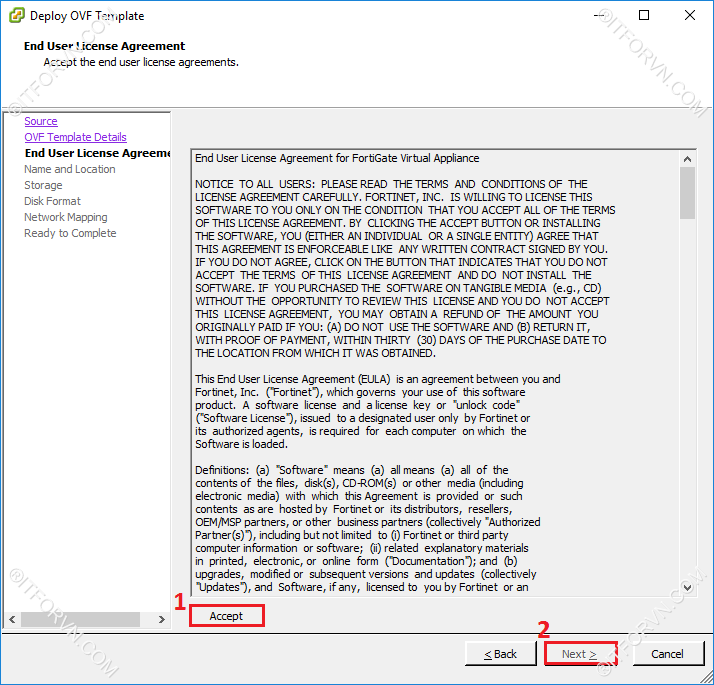Click the vSphere icon in the title bar
This screenshot has width=714, height=685.
tap(16, 15)
